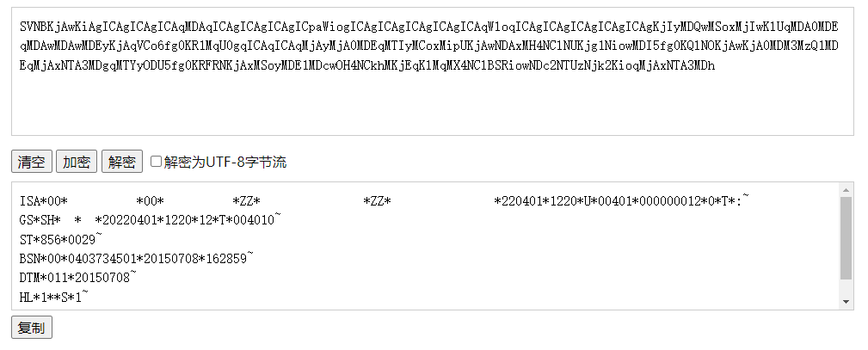The image size is (868, 350).
Task: Click the ST*856*0029~ line
Action: click(x=61, y=239)
